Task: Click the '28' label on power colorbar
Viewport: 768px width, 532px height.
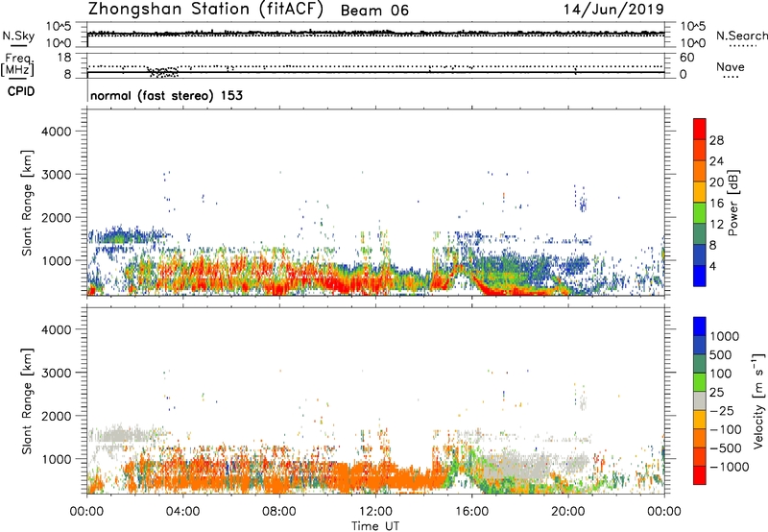Action: [716, 140]
